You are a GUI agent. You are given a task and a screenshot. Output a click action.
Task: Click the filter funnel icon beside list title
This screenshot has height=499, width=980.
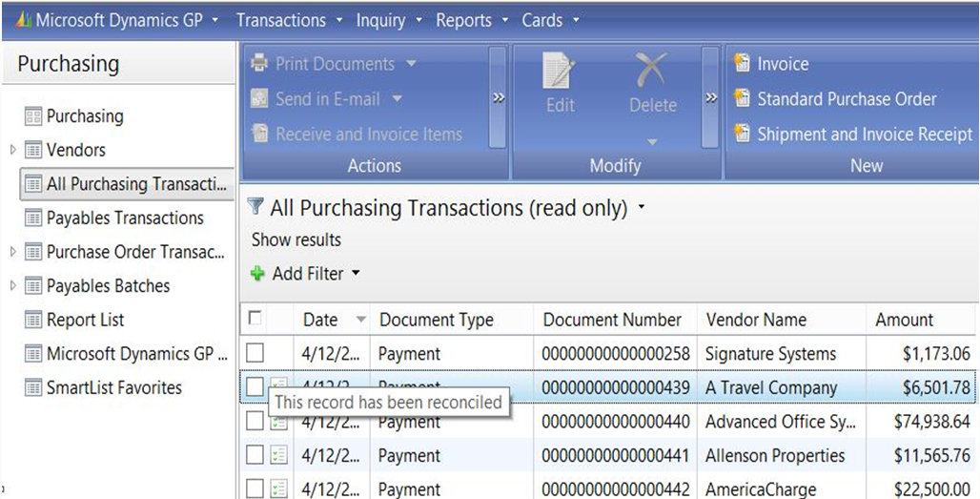[x=255, y=206]
